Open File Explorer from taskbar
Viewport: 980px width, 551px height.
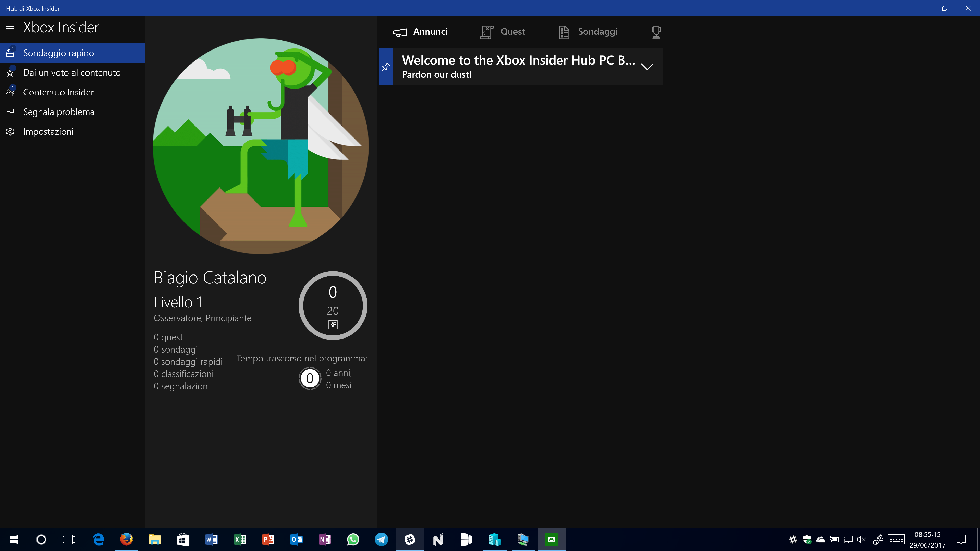pyautogui.click(x=155, y=539)
